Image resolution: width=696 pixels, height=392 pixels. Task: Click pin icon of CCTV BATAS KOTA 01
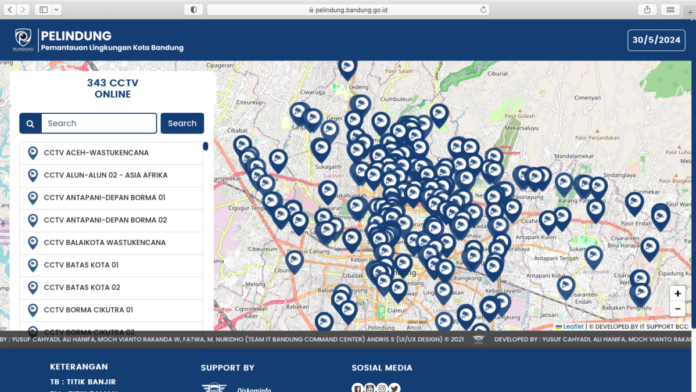coord(32,265)
